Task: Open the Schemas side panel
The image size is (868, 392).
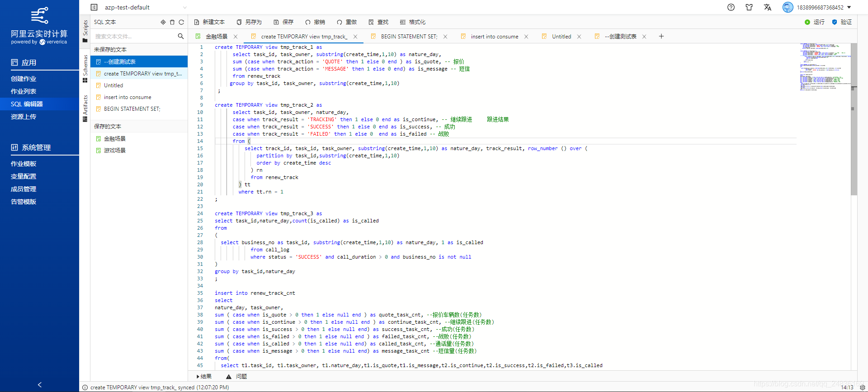Action: pyautogui.click(x=85, y=69)
